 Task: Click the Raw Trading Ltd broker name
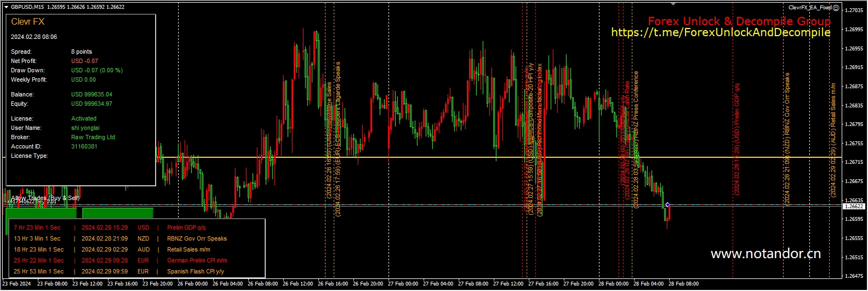[93, 137]
